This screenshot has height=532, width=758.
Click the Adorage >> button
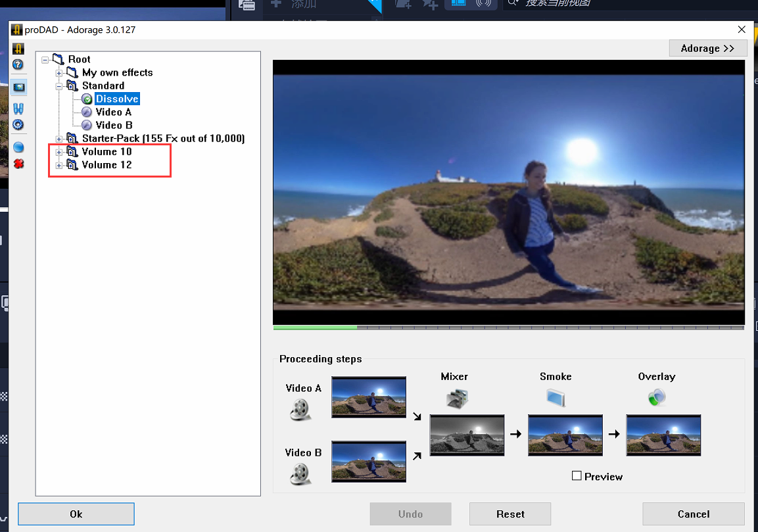pyautogui.click(x=707, y=49)
